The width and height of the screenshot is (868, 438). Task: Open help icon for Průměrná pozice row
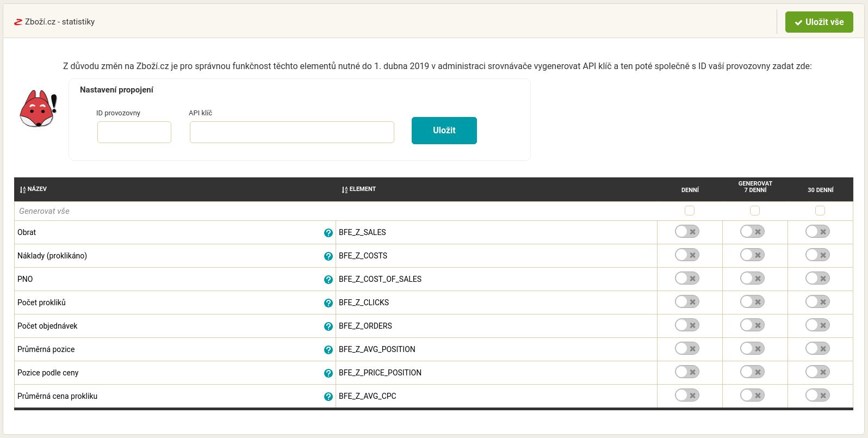click(328, 350)
